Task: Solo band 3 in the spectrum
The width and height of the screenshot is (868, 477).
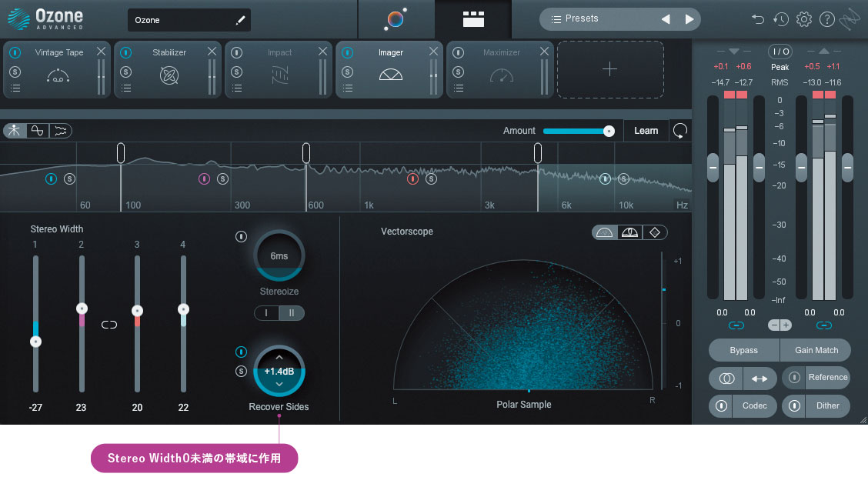Action: pos(431,178)
